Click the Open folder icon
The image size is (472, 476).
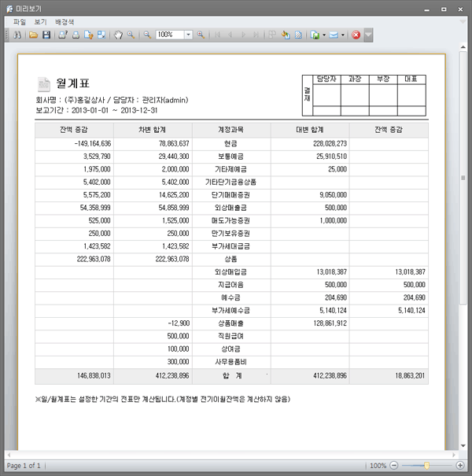coord(33,35)
